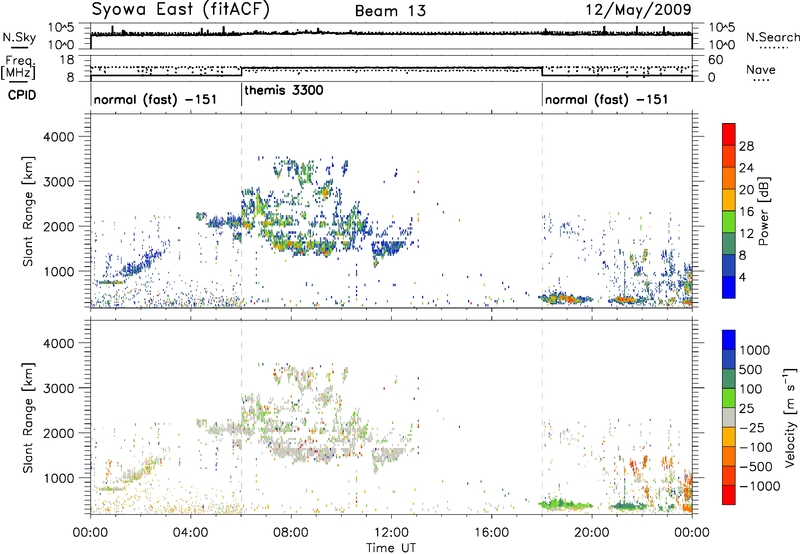Click the '12:00' time tick label
This screenshot has width=800, height=554.
[x=391, y=533]
